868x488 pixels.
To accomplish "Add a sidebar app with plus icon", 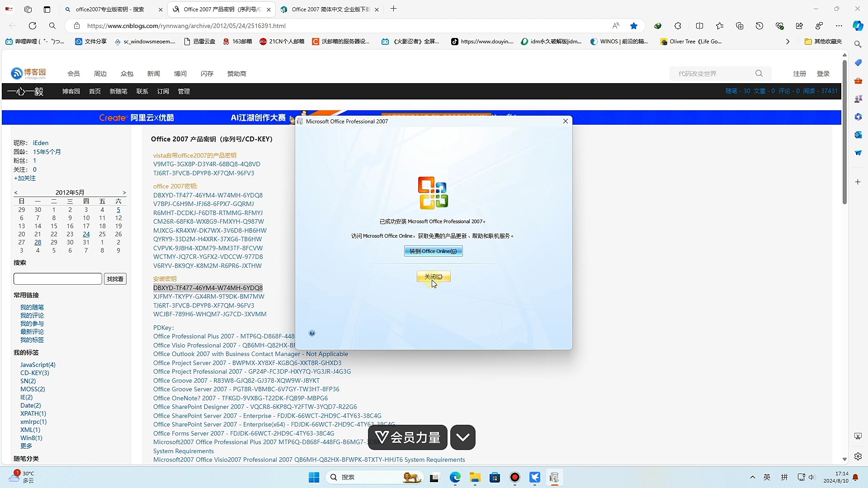I will click(x=858, y=182).
